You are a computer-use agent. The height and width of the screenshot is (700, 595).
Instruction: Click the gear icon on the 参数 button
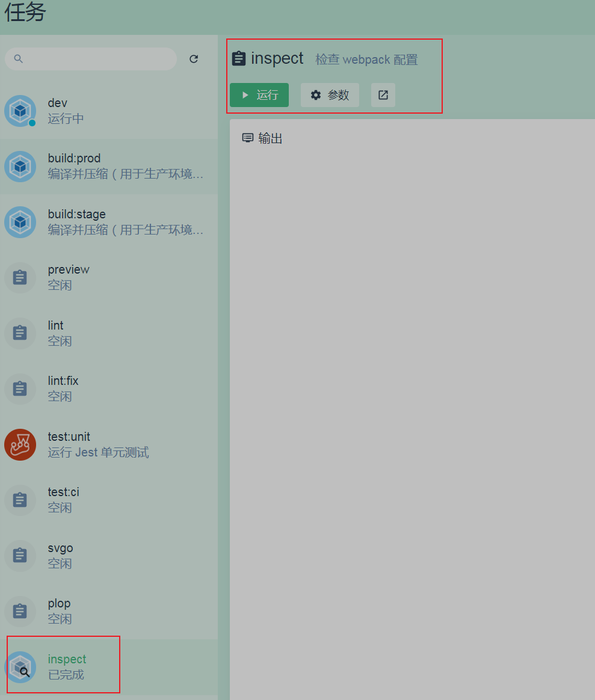tap(316, 94)
